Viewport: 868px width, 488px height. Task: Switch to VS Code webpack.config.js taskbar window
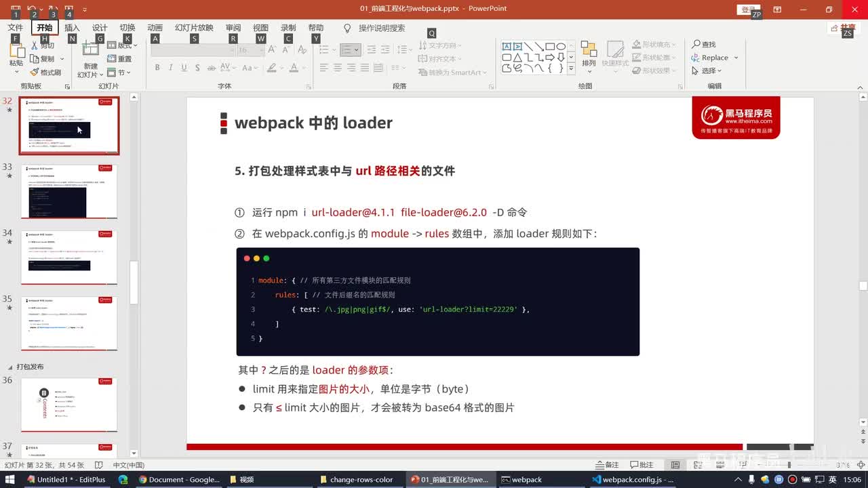tap(632, 479)
